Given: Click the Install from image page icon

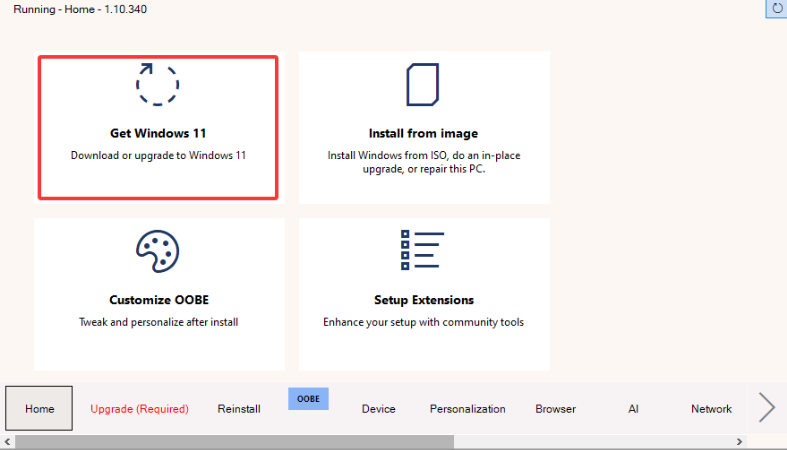Looking at the screenshot, I should [423, 84].
